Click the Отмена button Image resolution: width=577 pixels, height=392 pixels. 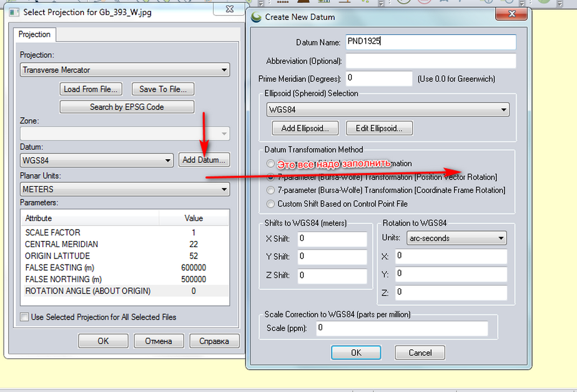pyautogui.click(x=158, y=341)
